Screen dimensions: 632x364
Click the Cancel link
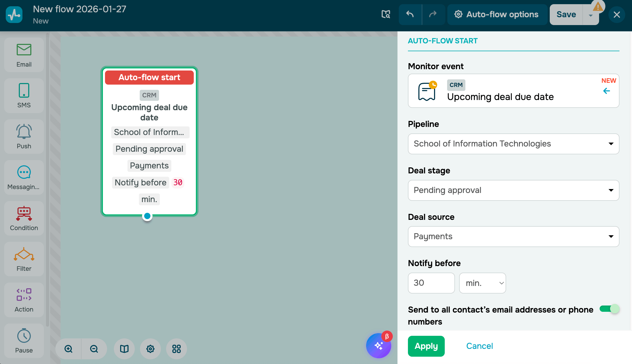479,346
